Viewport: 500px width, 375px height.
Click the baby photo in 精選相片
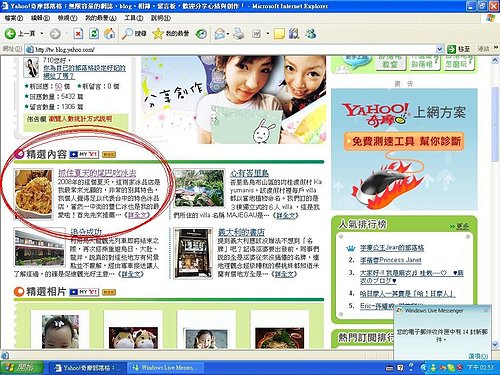coord(60,332)
